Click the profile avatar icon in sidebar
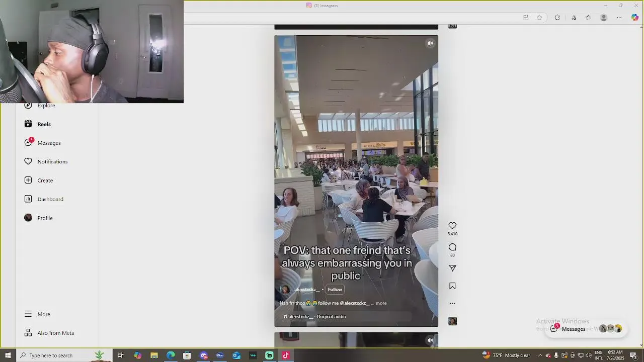The height and width of the screenshot is (362, 644). (x=28, y=218)
